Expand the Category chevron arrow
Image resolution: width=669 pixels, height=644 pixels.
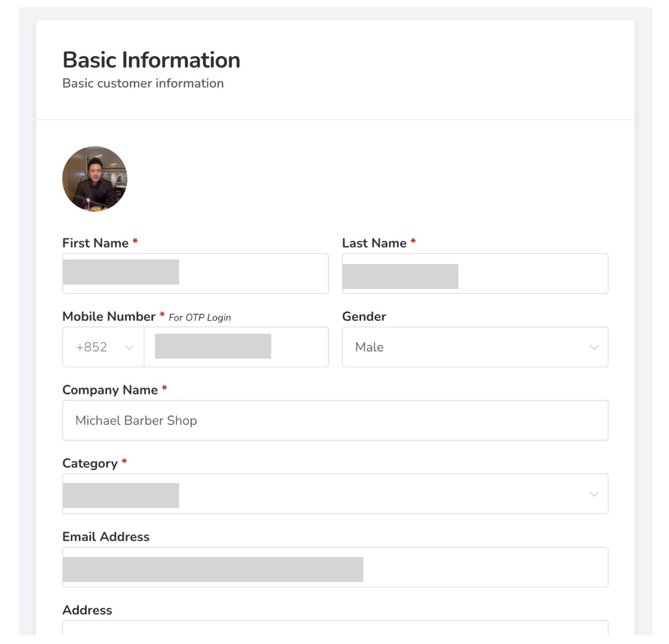click(x=594, y=494)
